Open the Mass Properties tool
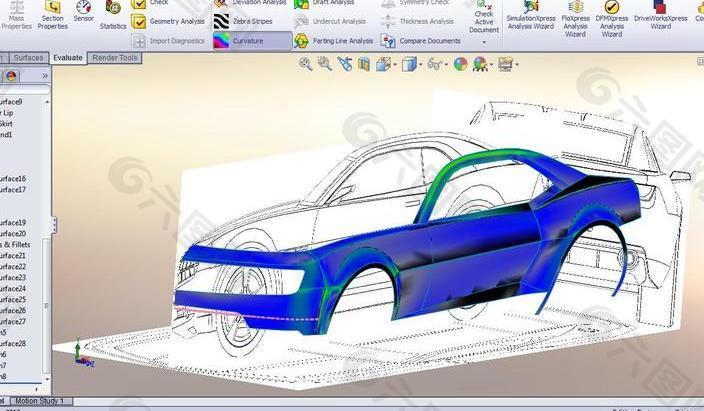This screenshot has height=411, width=704. [x=17, y=16]
